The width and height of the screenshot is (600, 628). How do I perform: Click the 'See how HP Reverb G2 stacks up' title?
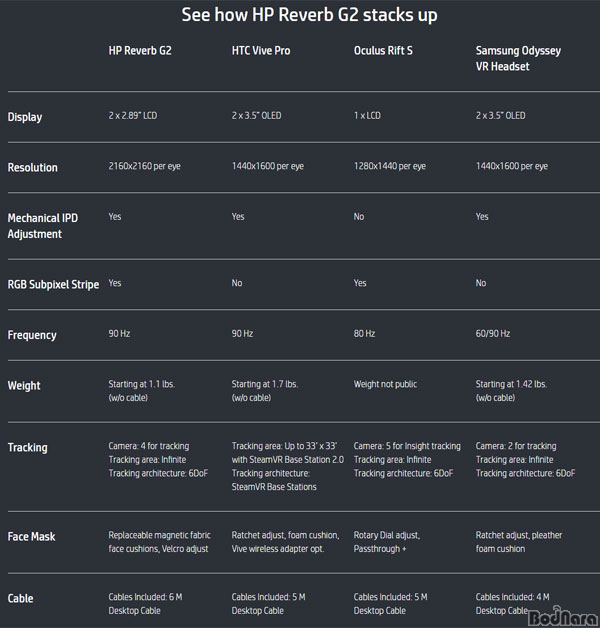[309, 15]
